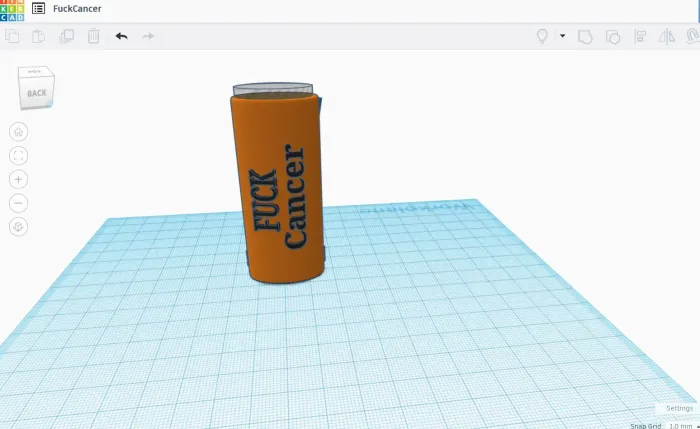Viewport: 700px width, 429px height.
Task: Click the magnet Cruise icon
Action: [x=692, y=36]
